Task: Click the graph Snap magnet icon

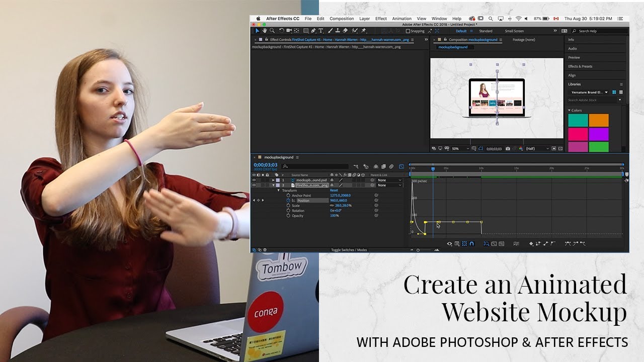Action: (471, 244)
